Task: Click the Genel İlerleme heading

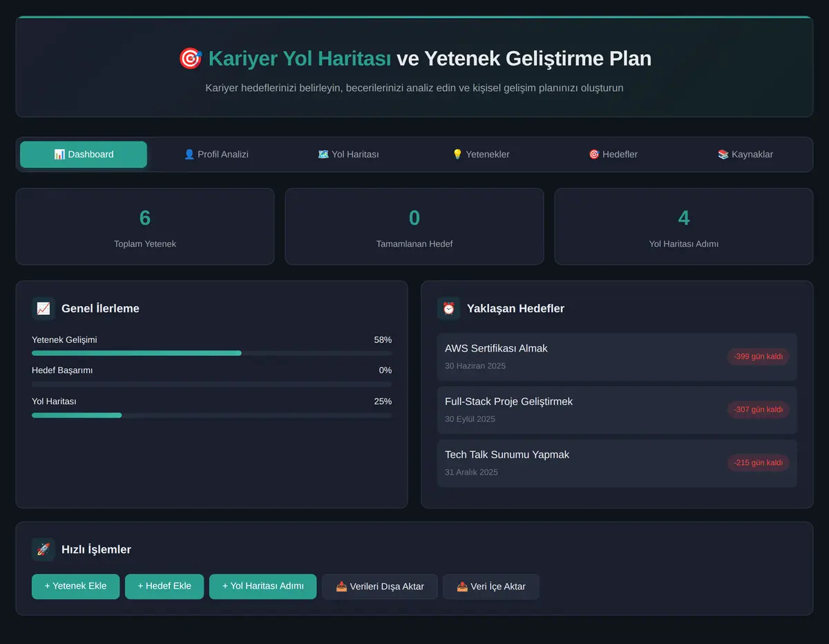Action: [x=100, y=309]
